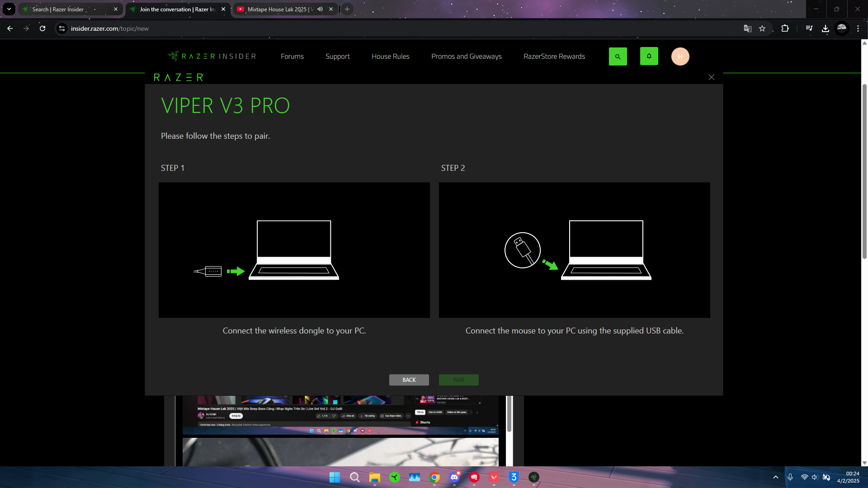
Task: Open the user profile avatar
Action: pos(680,56)
